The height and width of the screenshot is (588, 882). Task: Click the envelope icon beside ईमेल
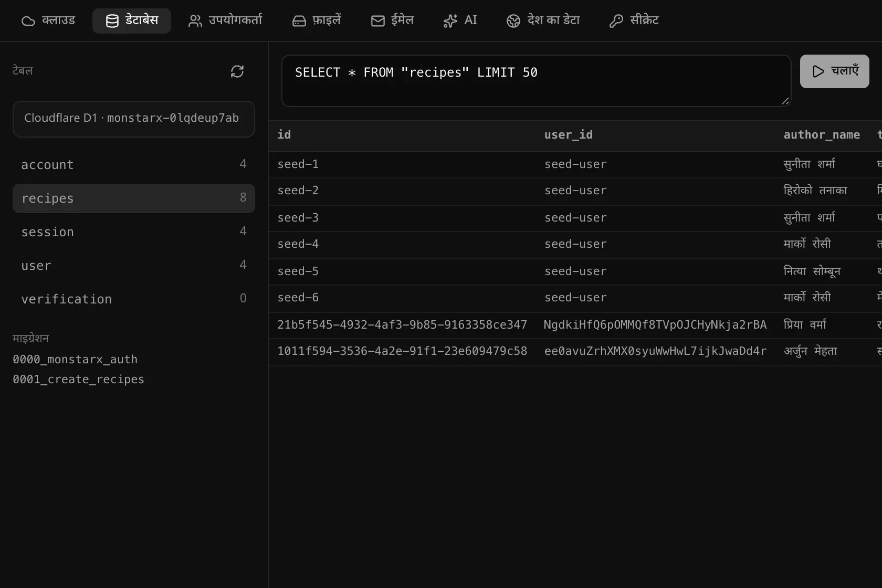(378, 21)
